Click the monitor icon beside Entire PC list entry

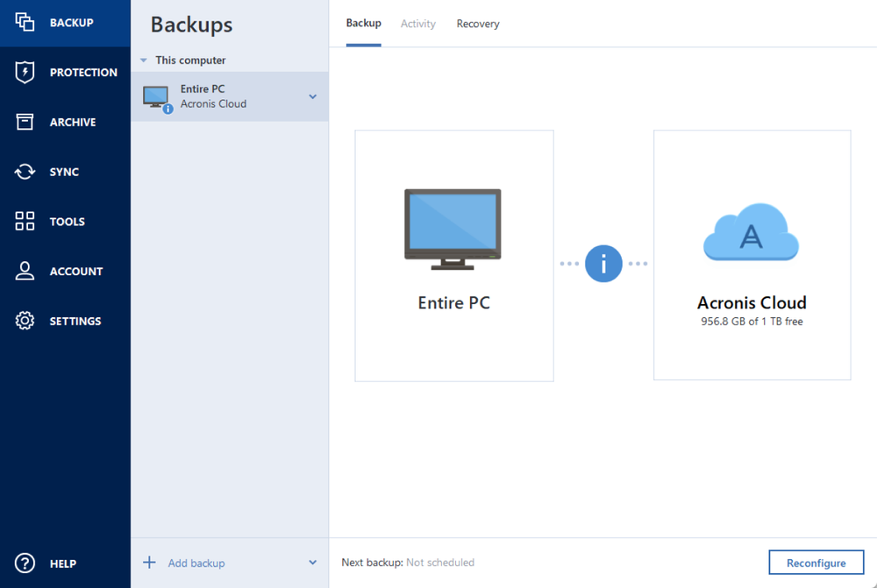pos(156,97)
